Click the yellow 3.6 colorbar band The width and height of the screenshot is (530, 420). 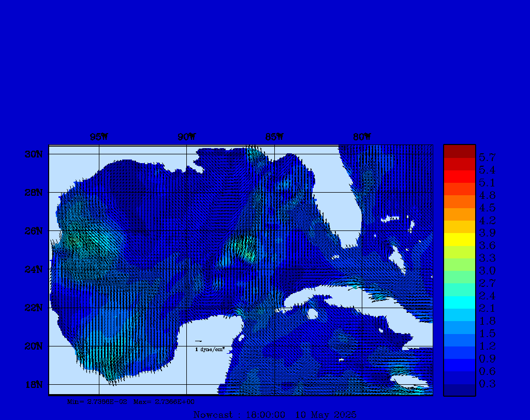(459, 239)
